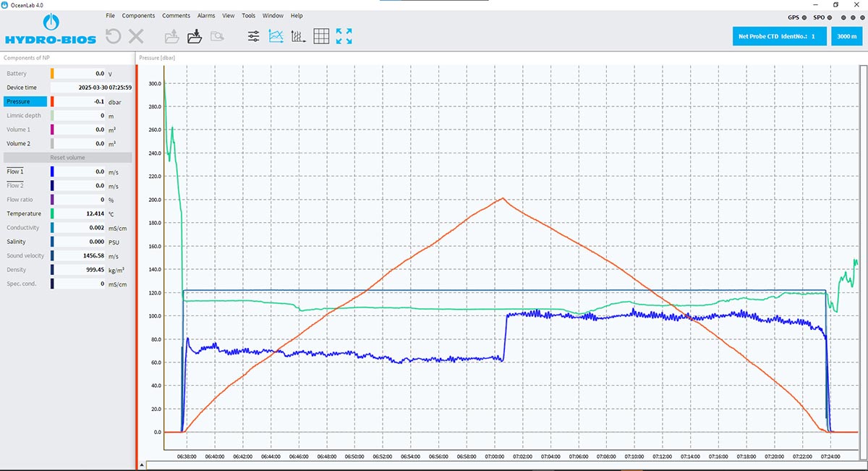Open the vertical profile plot icon
The image size is (868, 471).
coord(297,36)
